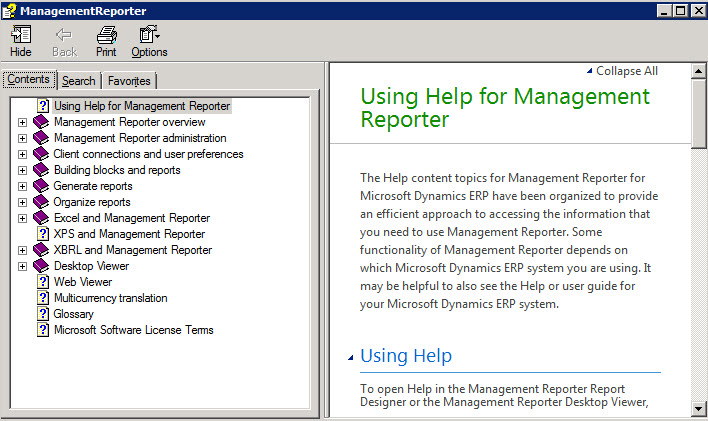The width and height of the screenshot is (708, 421).
Task: Select XBRL and Management Reporter item
Action: [x=133, y=250]
